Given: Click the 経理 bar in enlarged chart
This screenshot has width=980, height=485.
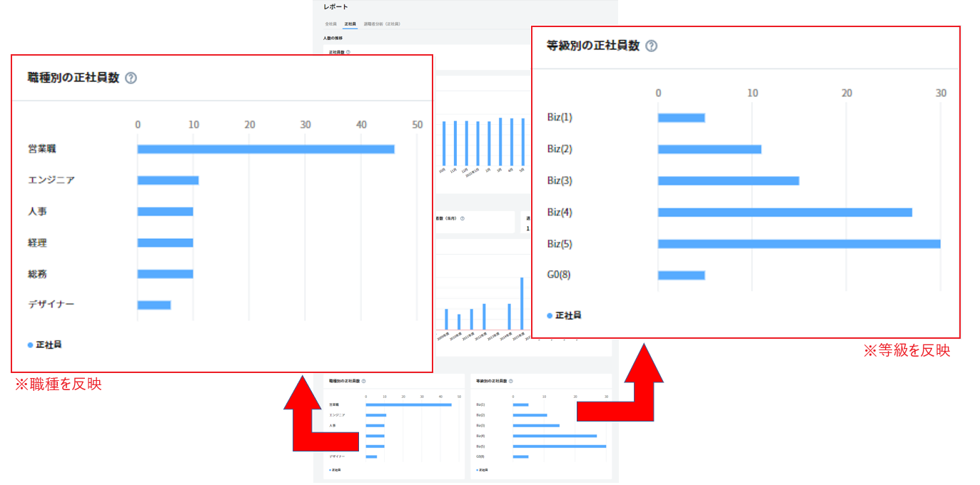Looking at the screenshot, I should point(165,243).
